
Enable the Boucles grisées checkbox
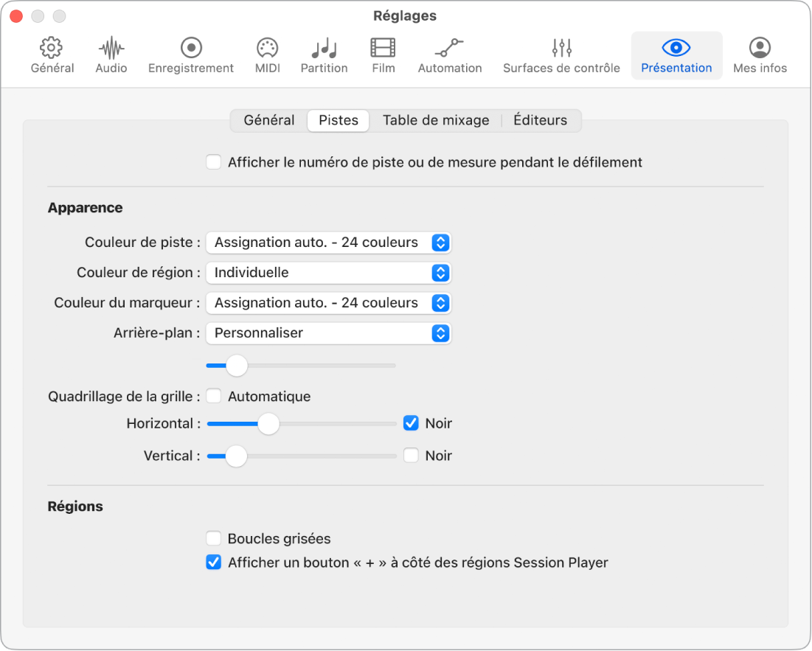214,539
